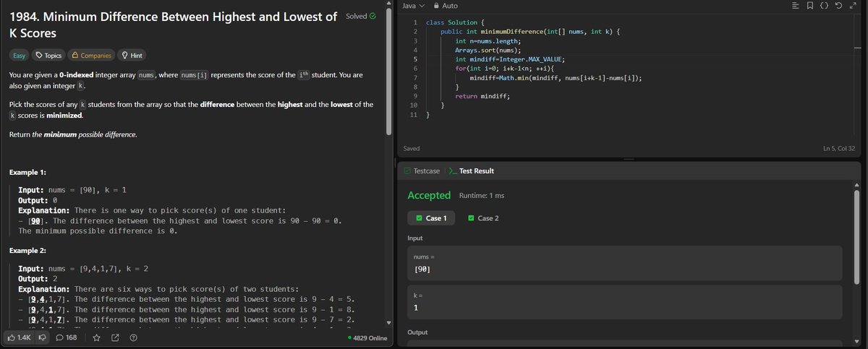The image size is (868, 349).
Task: Click the Example 1: heading
Action: (27, 172)
